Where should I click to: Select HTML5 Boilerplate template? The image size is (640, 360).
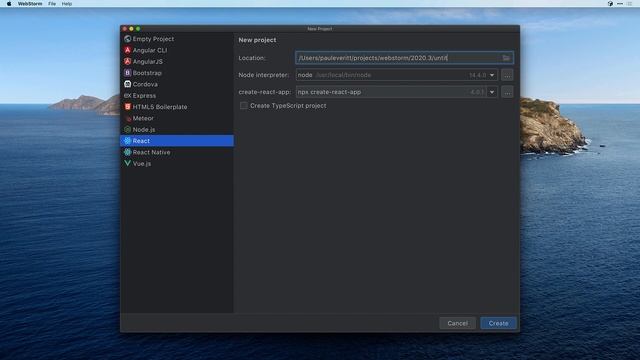(x=177, y=107)
